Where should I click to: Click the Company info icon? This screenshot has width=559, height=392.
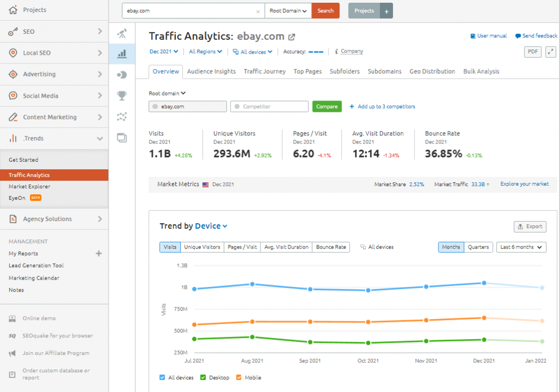point(336,52)
